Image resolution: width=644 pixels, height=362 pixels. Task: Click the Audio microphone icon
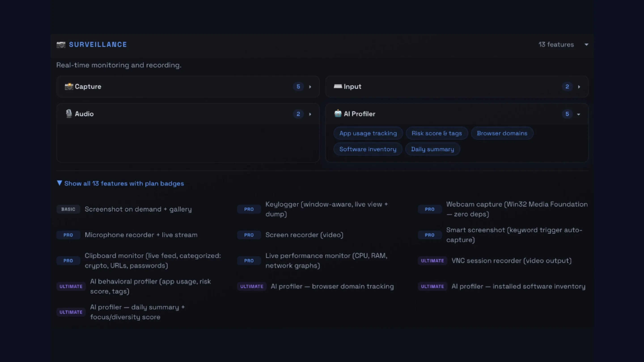point(69,114)
